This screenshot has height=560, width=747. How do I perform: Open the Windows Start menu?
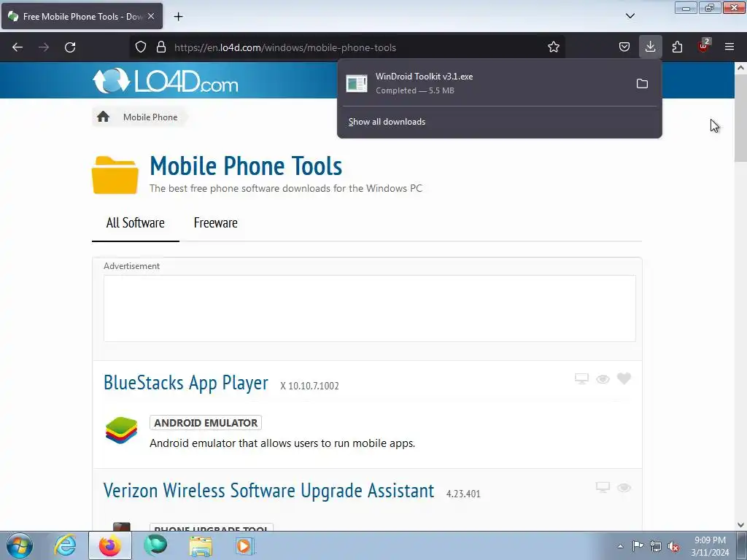(20, 545)
